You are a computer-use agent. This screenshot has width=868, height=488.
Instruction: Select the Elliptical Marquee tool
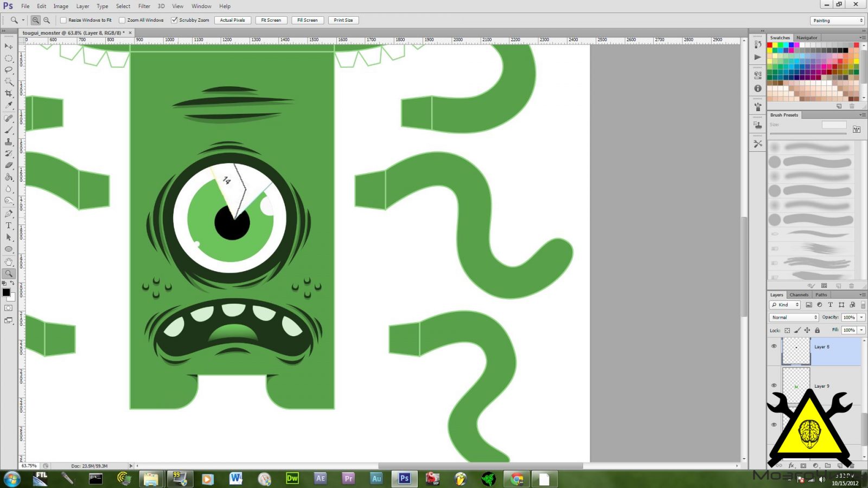tap(8, 58)
